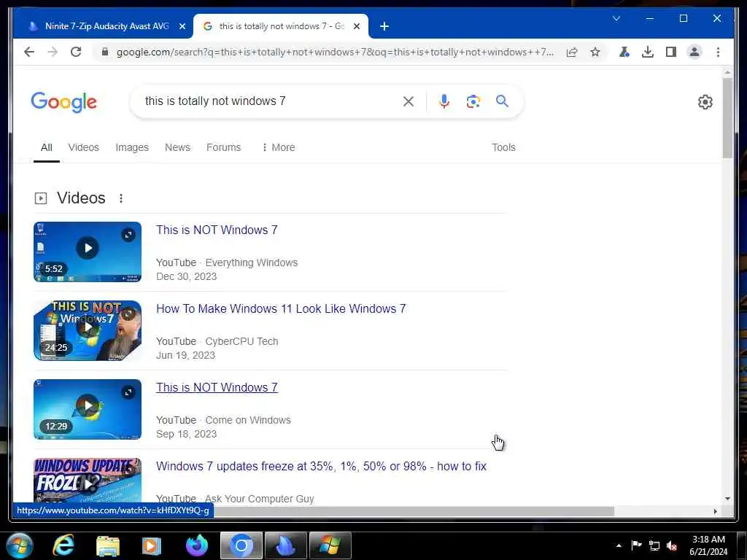Open the Videos section three-dot options
The width and height of the screenshot is (747, 560).
pos(121,198)
